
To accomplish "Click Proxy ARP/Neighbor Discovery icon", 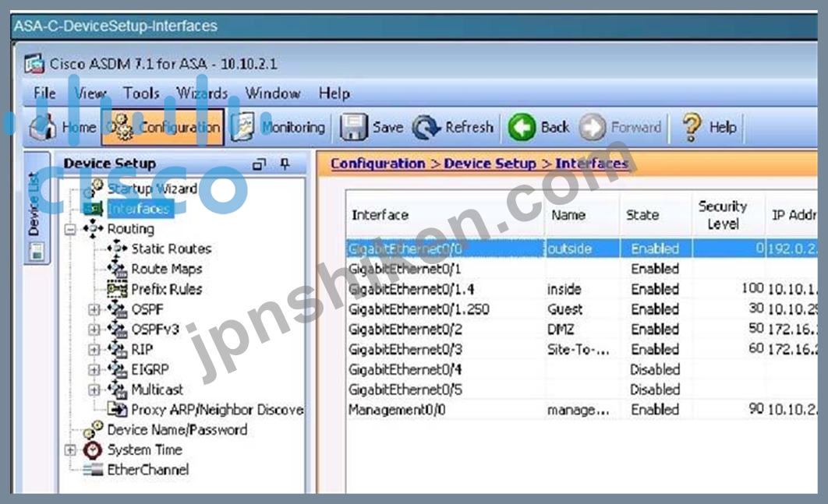I will (117, 410).
